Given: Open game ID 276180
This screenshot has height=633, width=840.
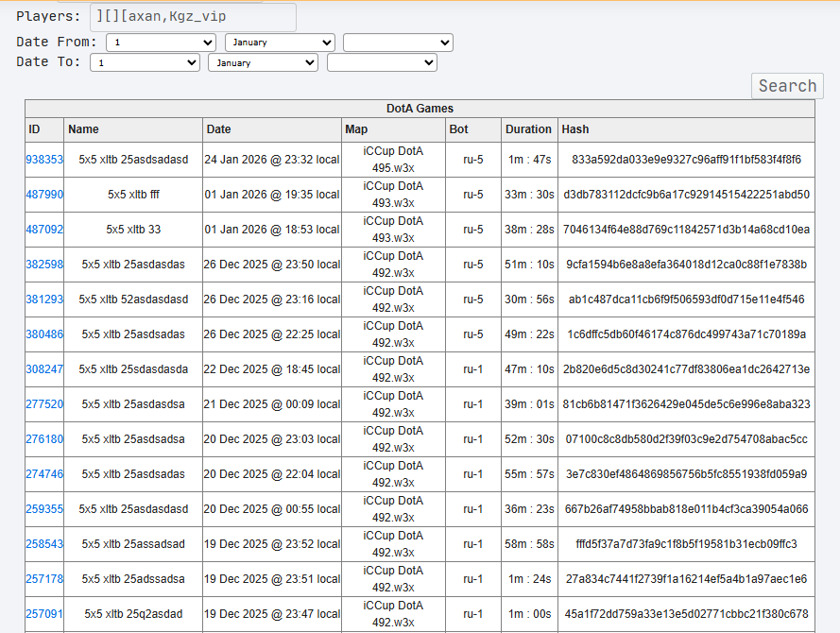Looking at the screenshot, I should 44,439.
